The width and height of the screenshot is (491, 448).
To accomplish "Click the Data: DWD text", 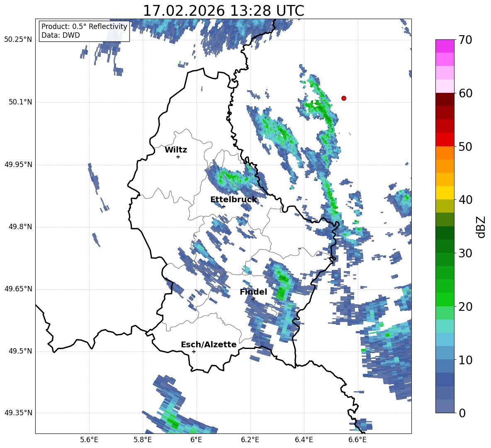I will click(61, 35).
